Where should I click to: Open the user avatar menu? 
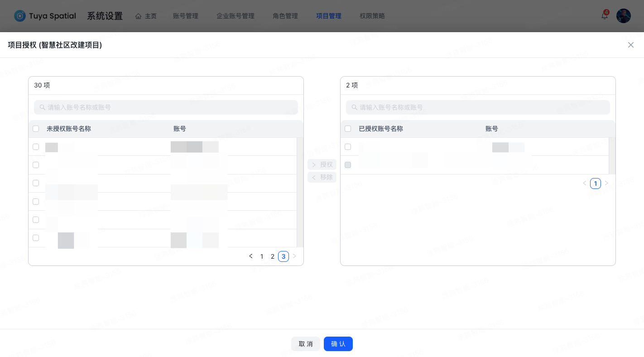click(624, 16)
